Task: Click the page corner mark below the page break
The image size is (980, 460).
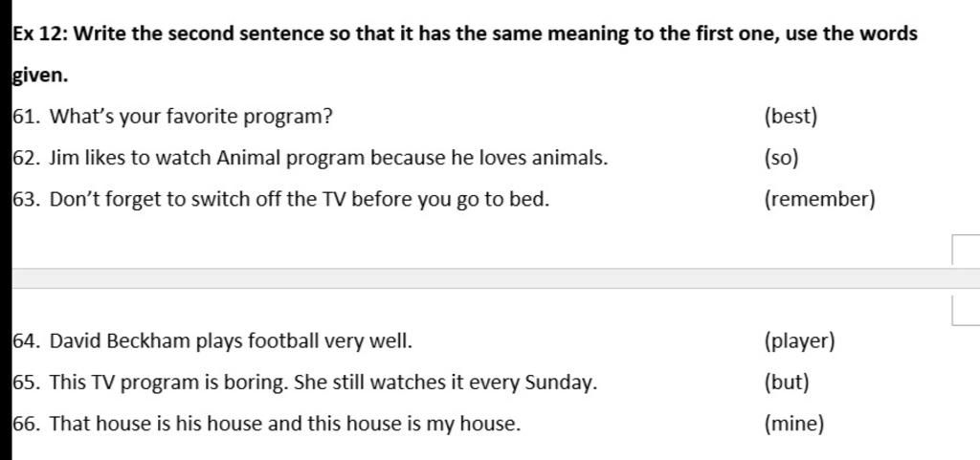Action: pyautogui.click(x=966, y=310)
